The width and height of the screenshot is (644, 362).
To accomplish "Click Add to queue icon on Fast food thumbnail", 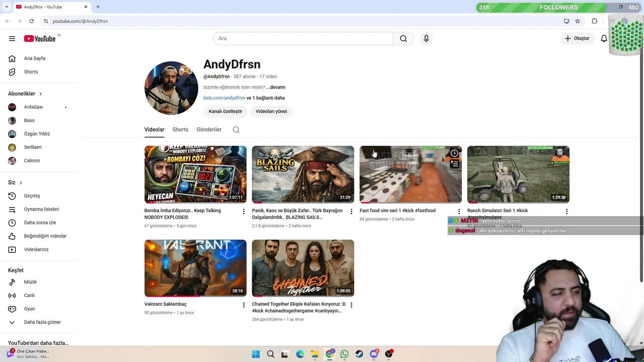I will coord(454,164).
